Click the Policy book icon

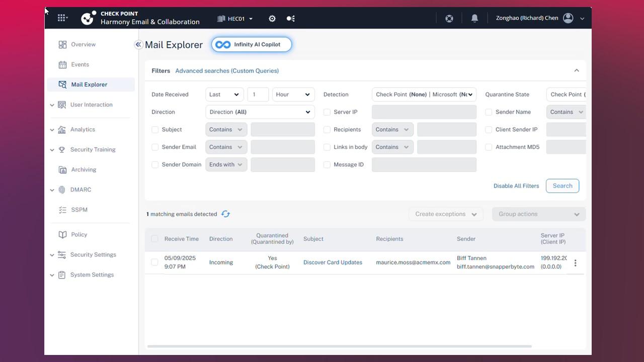click(x=62, y=234)
